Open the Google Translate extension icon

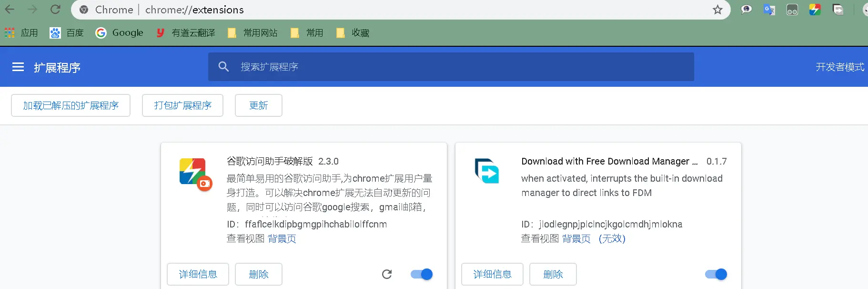[769, 10]
